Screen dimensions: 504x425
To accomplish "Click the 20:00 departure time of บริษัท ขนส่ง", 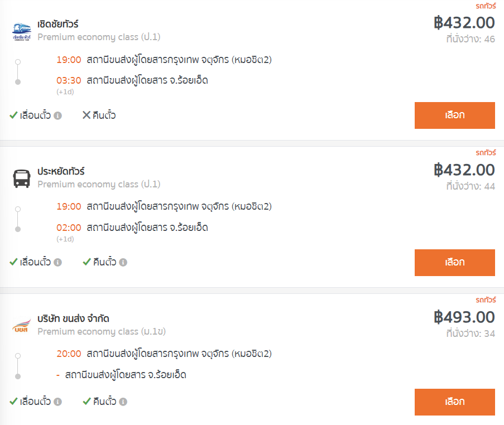I will [x=69, y=354].
